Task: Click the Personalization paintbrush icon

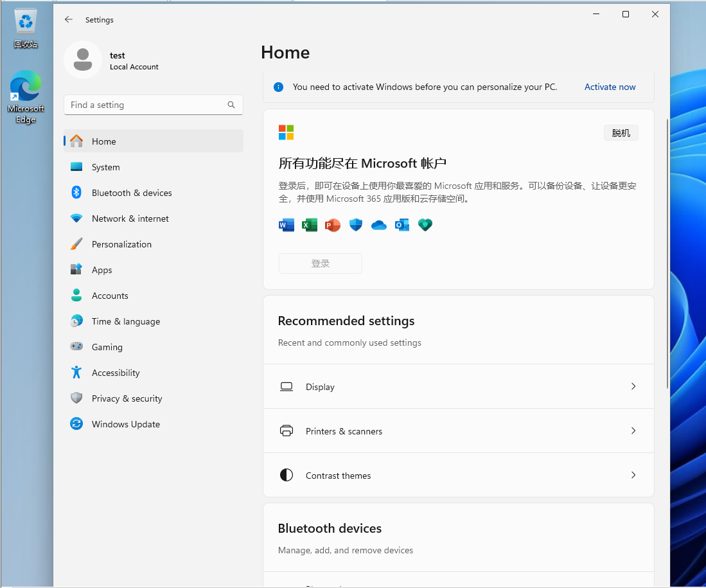Action: pyautogui.click(x=76, y=244)
